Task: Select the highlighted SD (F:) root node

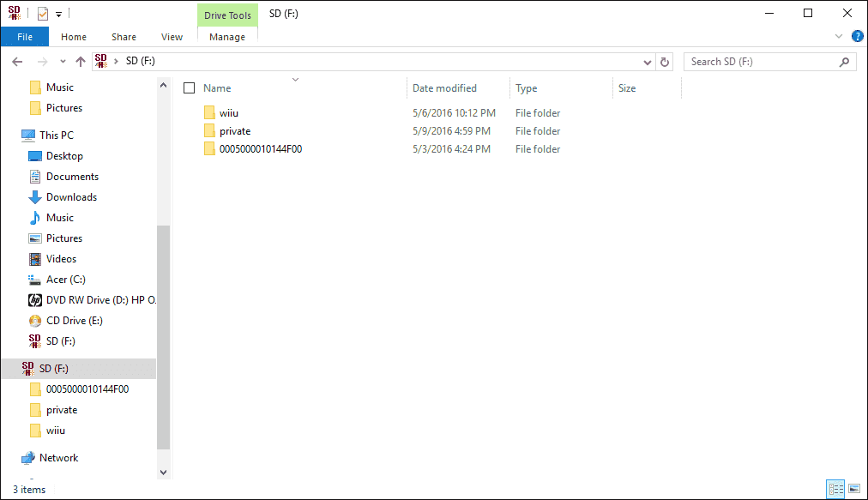Action: pyautogui.click(x=79, y=369)
